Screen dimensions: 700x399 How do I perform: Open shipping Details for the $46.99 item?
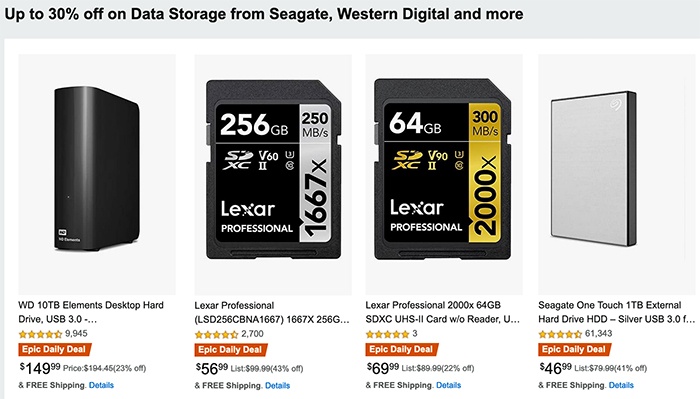click(x=621, y=385)
